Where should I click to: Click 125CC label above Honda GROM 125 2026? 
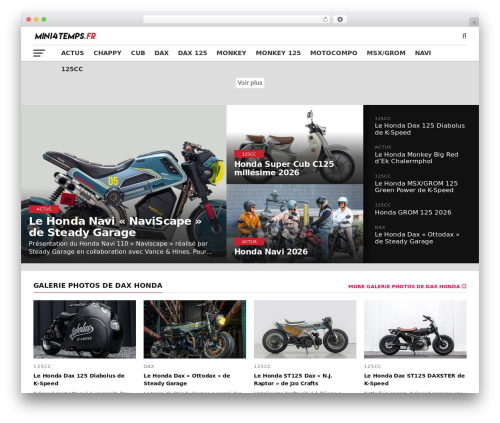(x=383, y=205)
